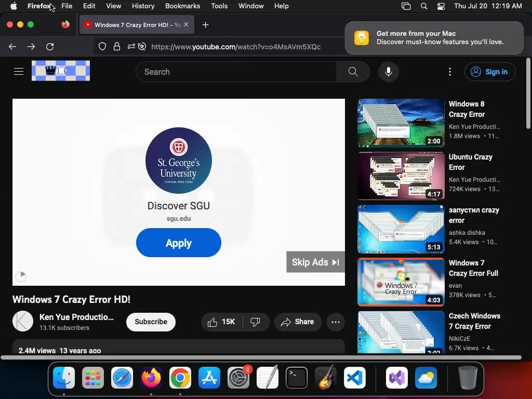The image size is (532, 399).
Task: Open Safari from the dock
Action: (122, 378)
